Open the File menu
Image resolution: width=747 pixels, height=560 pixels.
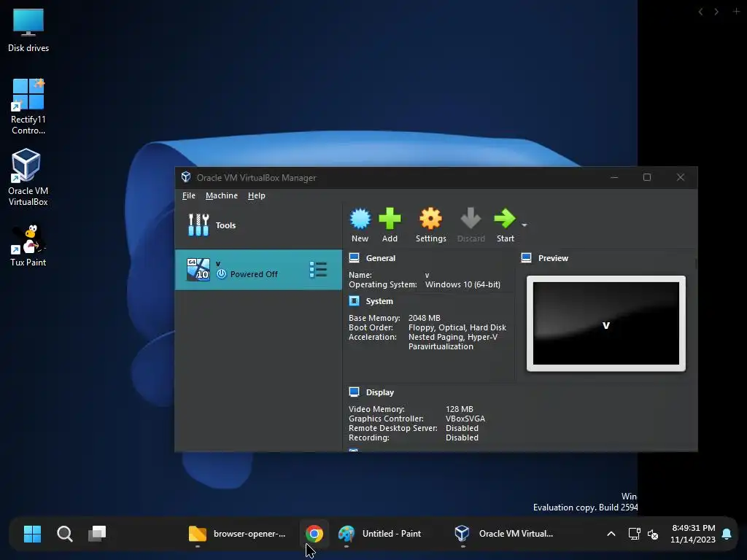pos(189,195)
